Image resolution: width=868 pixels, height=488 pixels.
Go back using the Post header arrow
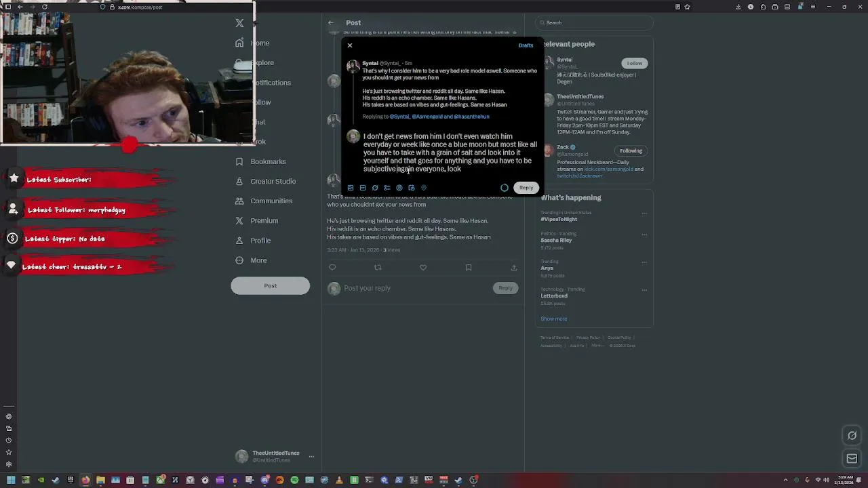331,22
